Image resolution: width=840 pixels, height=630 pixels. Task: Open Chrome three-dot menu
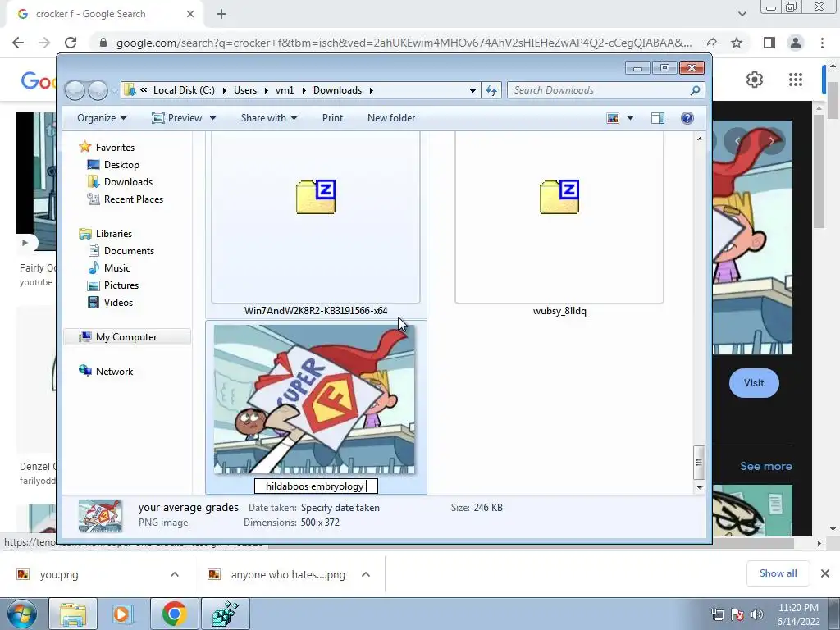822,43
